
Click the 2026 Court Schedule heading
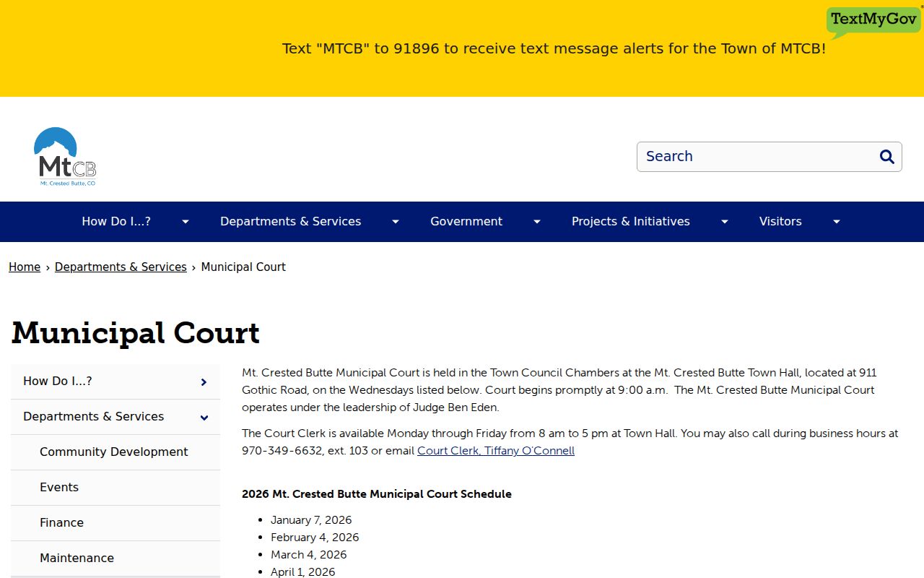pyautogui.click(x=377, y=494)
